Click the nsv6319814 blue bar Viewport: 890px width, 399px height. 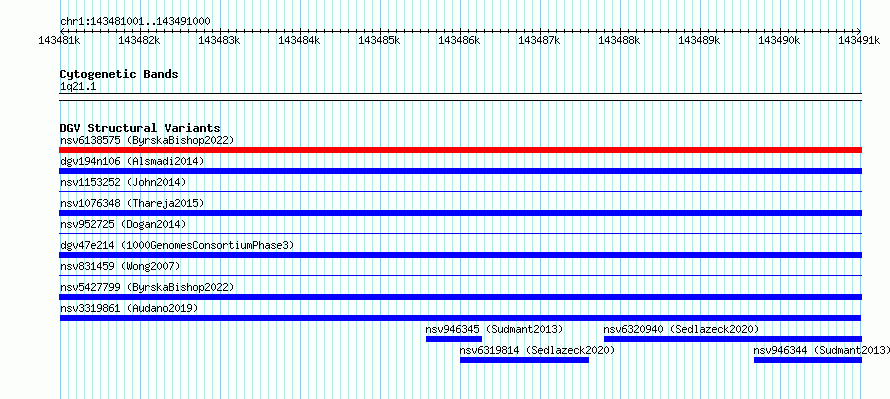(x=524, y=360)
